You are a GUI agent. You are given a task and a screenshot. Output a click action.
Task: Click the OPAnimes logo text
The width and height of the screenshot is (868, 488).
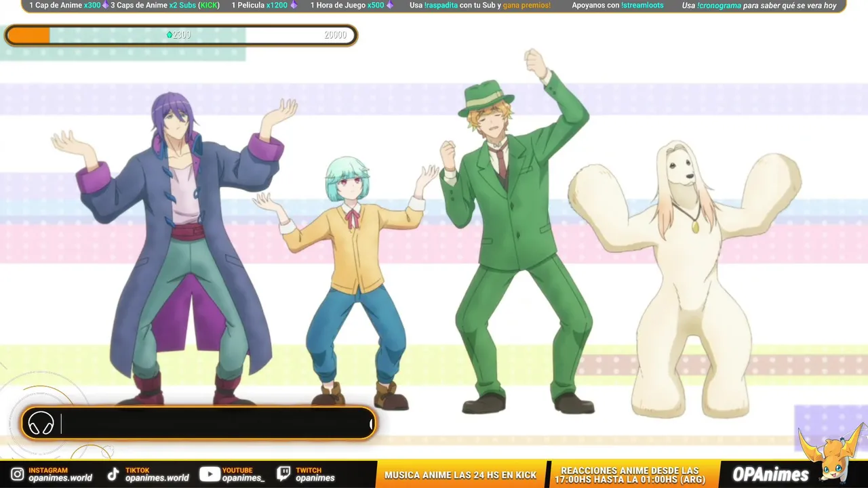pyautogui.click(x=771, y=474)
